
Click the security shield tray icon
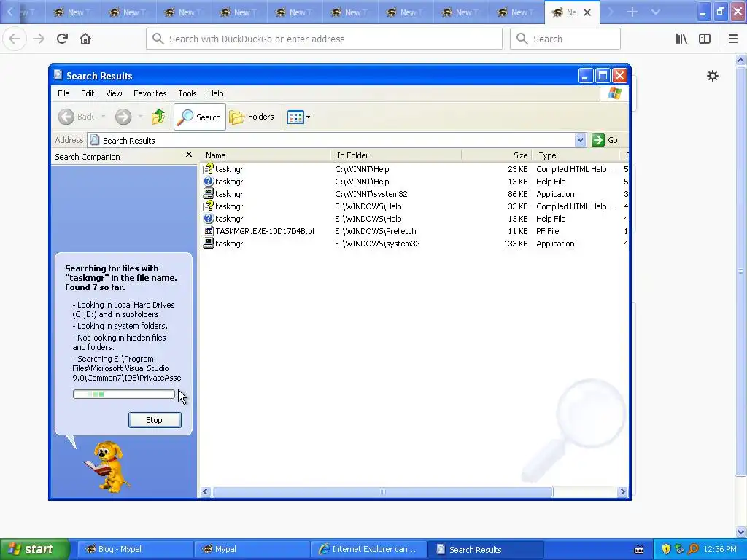pyautogui.click(x=666, y=549)
